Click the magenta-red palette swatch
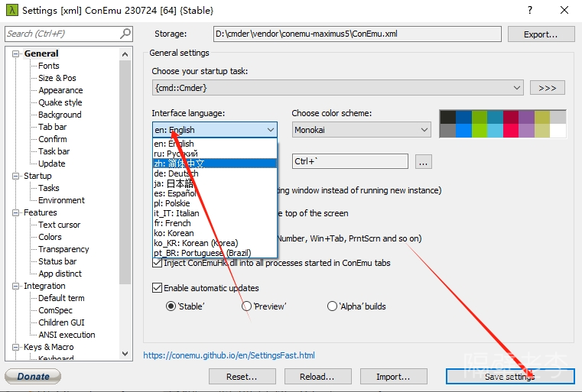 tap(511, 131)
